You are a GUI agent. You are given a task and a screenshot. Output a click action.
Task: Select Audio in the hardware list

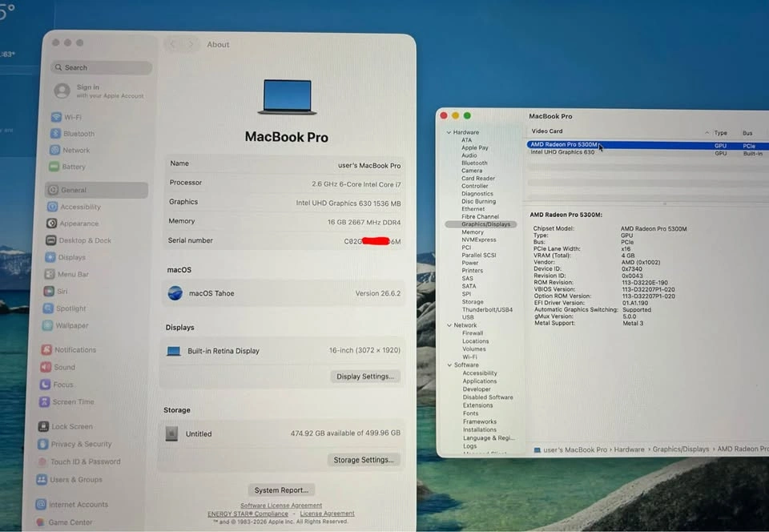coord(469,155)
